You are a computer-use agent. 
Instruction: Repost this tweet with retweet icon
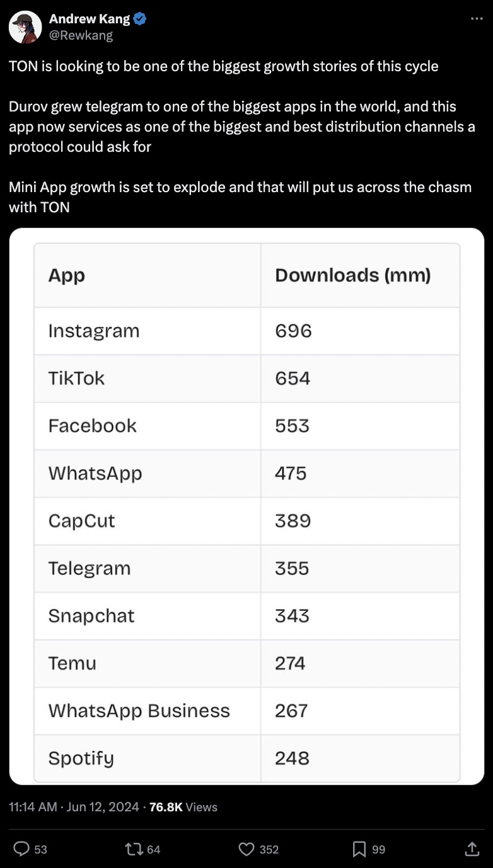click(134, 849)
